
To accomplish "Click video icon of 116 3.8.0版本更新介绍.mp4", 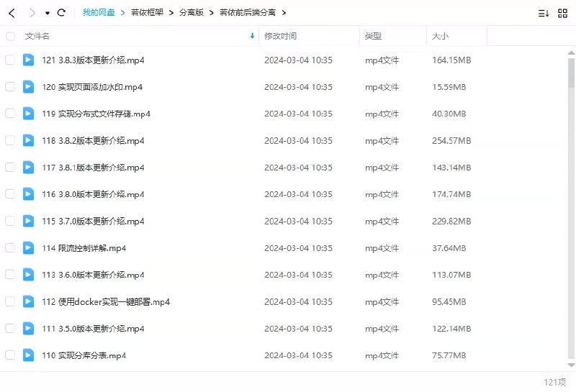I will coord(28,194).
